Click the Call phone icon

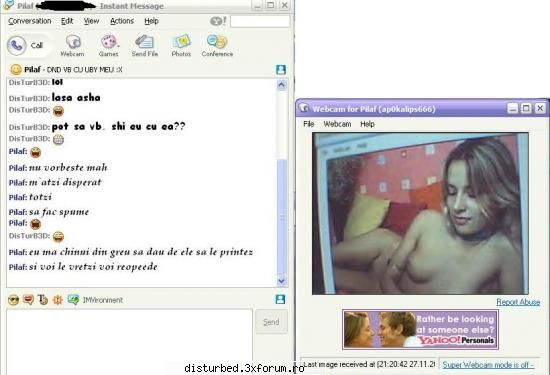17,45
